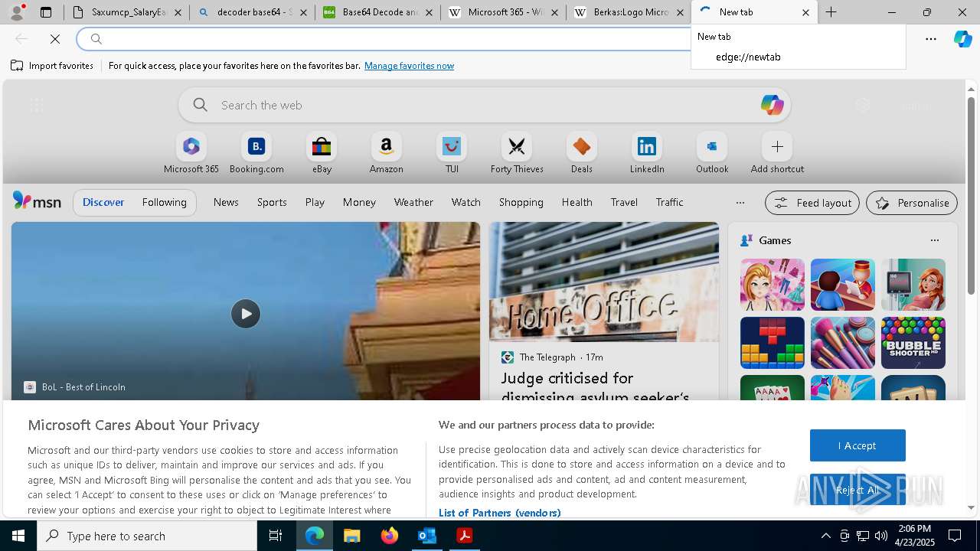Open the Microsoft 365 shortcut tile
The width and height of the screenshot is (980, 551).
(191, 153)
